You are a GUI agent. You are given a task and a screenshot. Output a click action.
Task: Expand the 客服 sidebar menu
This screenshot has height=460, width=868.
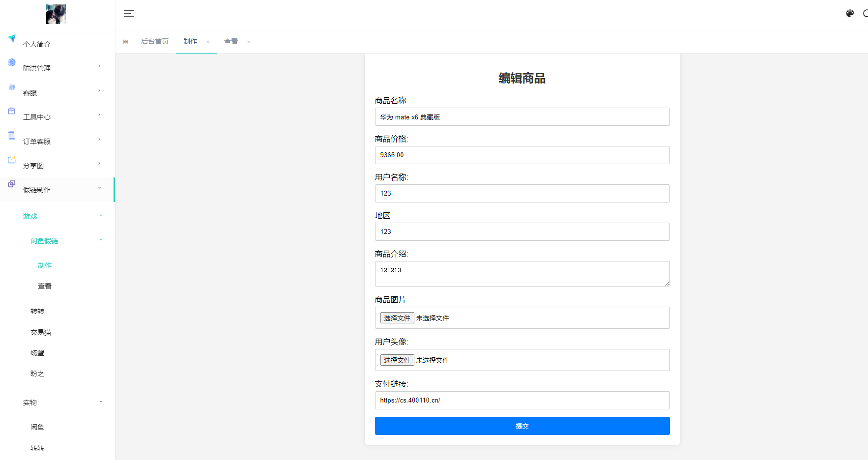pyautogui.click(x=99, y=91)
